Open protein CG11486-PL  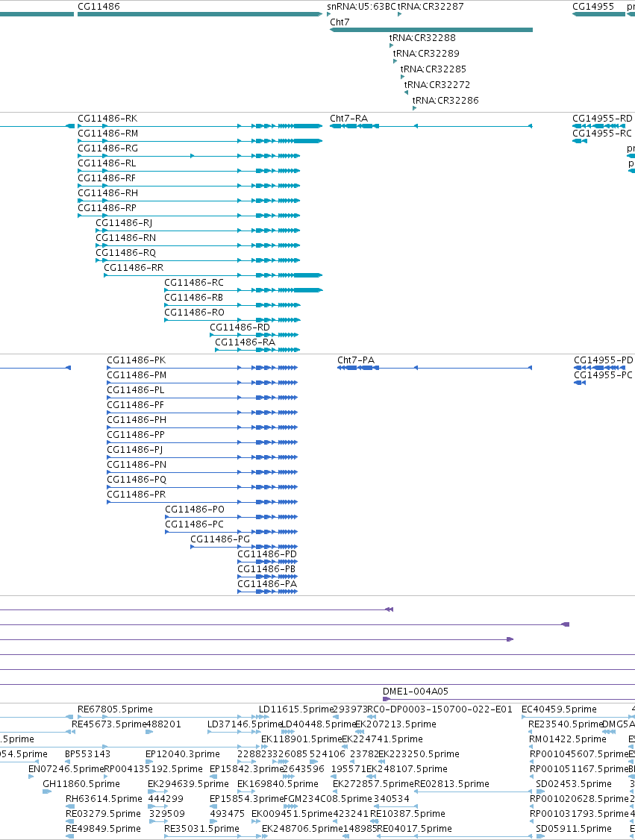coord(136,390)
